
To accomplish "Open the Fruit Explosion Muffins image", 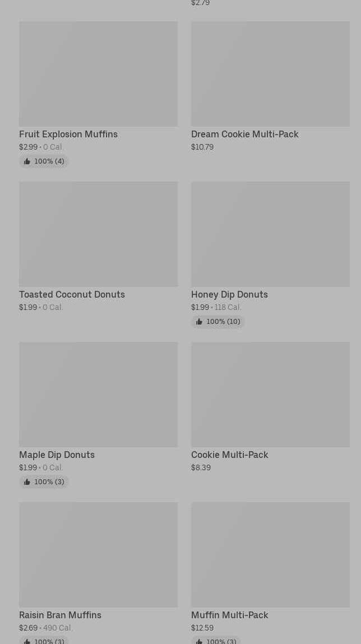I will click(x=99, y=74).
